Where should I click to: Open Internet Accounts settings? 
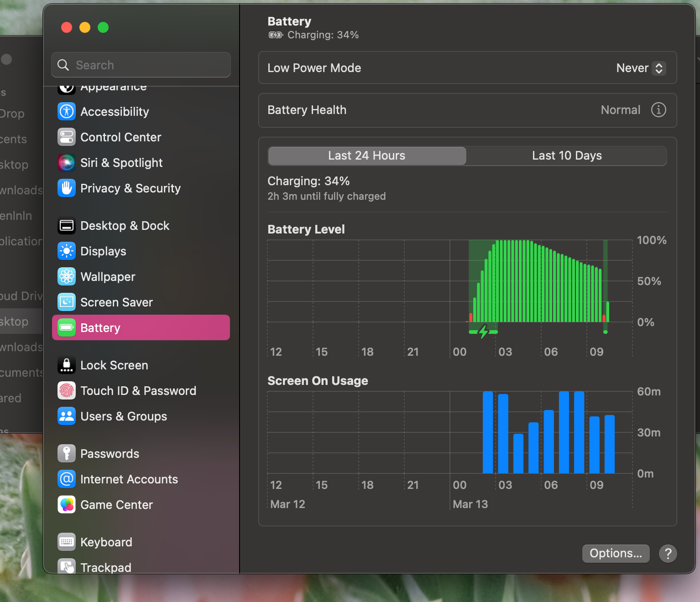click(x=129, y=479)
